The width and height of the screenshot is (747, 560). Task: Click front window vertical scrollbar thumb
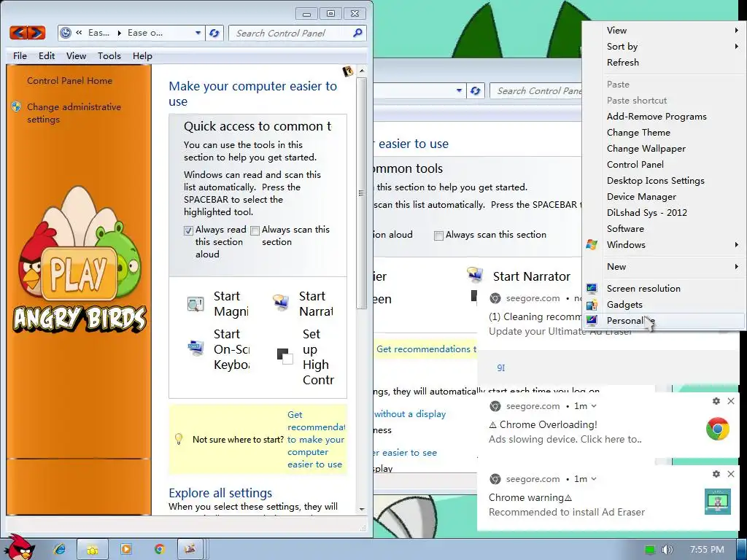click(x=362, y=192)
